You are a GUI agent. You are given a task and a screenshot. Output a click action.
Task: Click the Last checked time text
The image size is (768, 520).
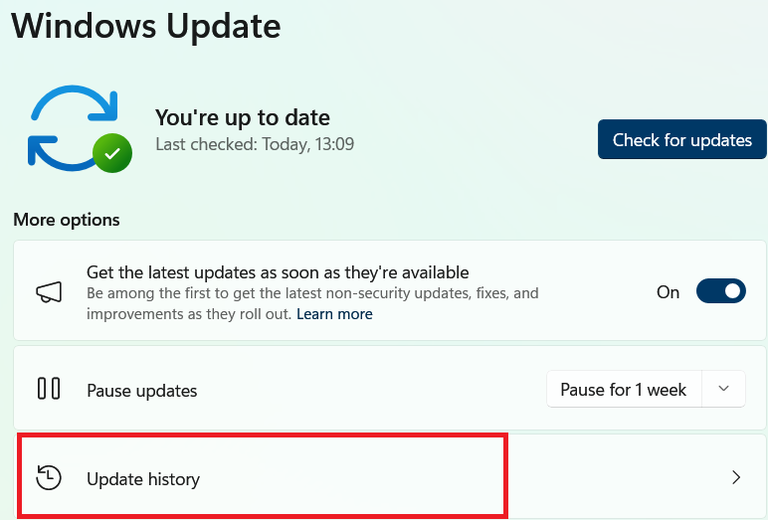(x=254, y=144)
